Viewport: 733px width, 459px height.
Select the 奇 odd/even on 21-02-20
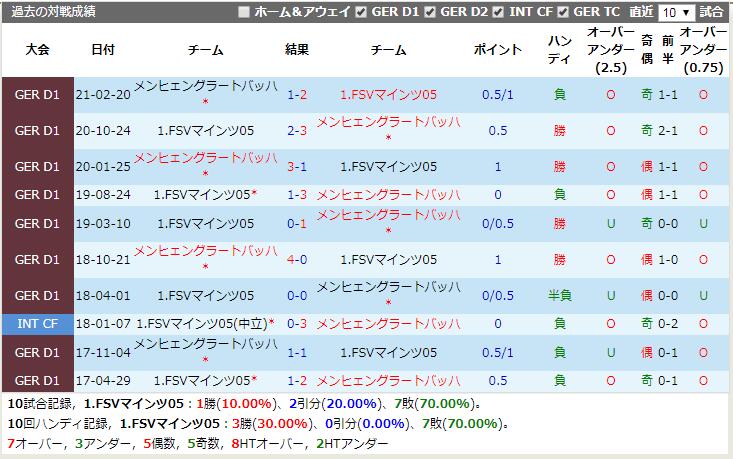click(647, 95)
